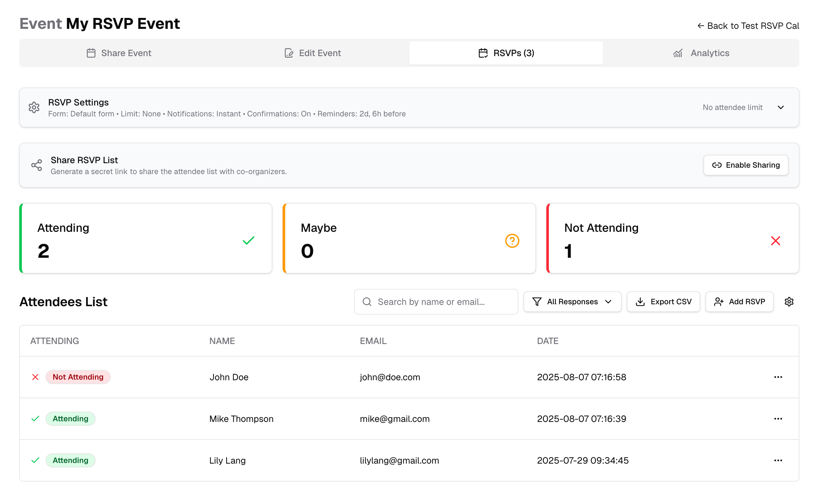Go to the Share Event tab
The height and width of the screenshot is (504, 818).
click(119, 53)
